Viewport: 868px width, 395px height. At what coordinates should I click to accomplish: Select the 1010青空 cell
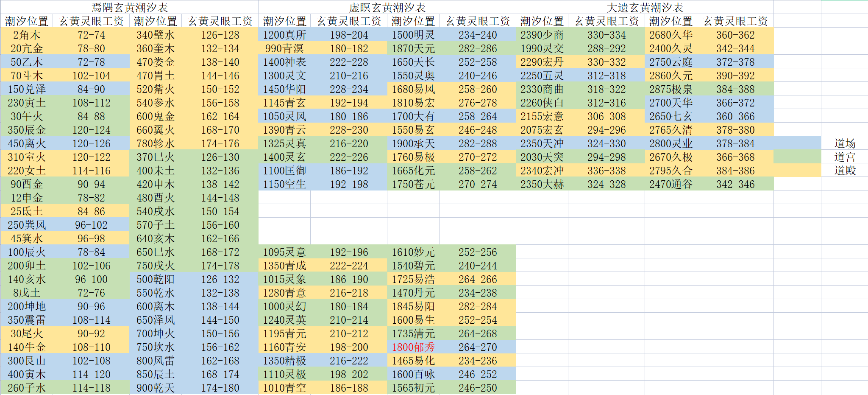pos(284,387)
